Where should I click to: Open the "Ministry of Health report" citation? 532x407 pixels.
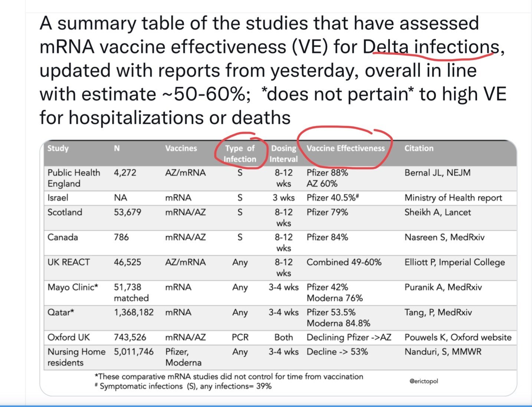453,198
